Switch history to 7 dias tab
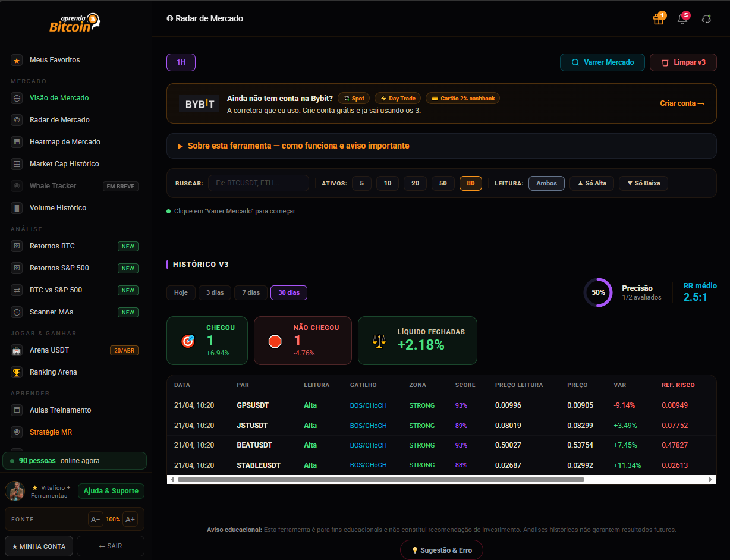Image resolution: width=730 pixels, height=560 pixels. 251,292
